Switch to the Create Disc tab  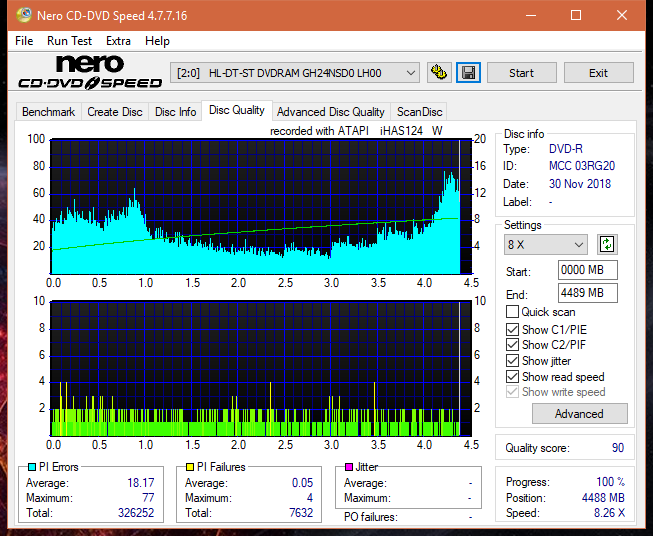coord(115,112)
